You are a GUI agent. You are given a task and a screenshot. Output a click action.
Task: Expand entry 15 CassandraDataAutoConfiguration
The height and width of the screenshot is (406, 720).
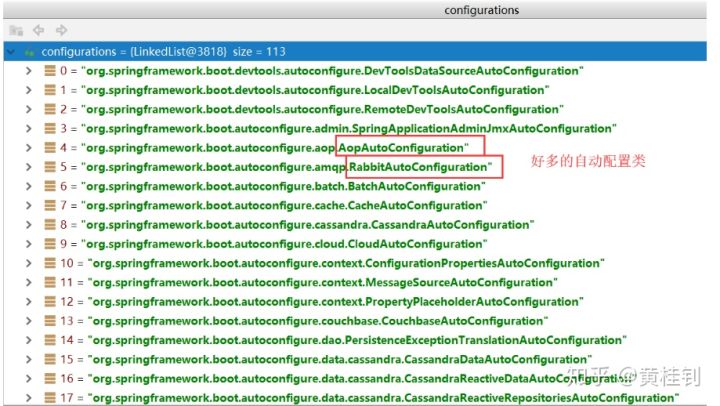point(29,360)
